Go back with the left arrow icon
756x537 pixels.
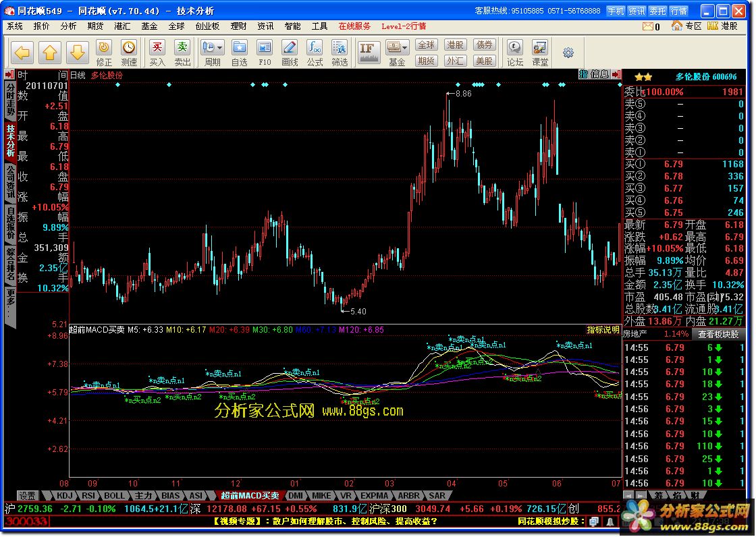pos(22,53)
